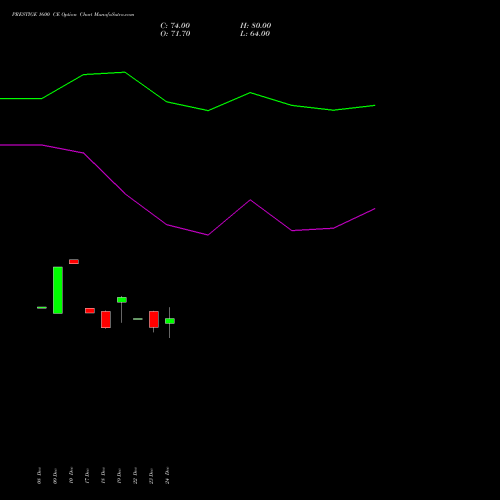Viewport: 500px width, 500px height.
Task: Click the "24 Dec" date axis label
Action: pos(167,475)
